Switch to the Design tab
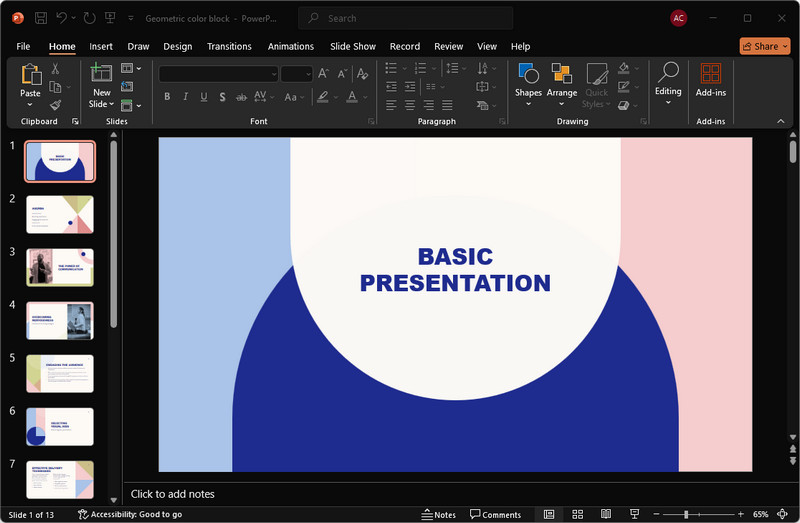Screen dimensions: 800x523 [x=178, y=46]
